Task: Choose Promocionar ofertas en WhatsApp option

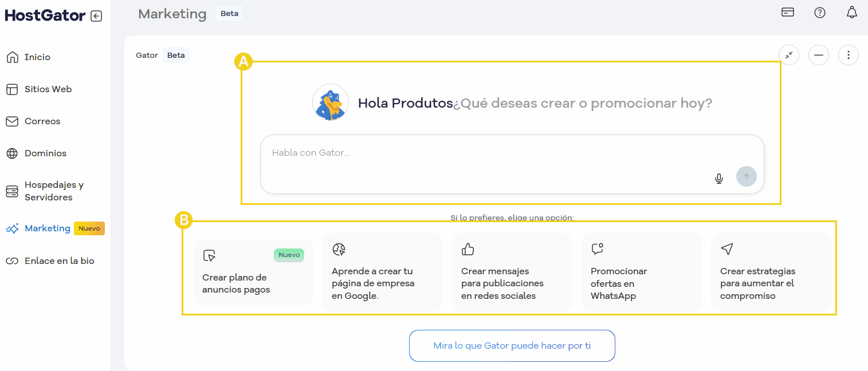Action: click(641, 272)
